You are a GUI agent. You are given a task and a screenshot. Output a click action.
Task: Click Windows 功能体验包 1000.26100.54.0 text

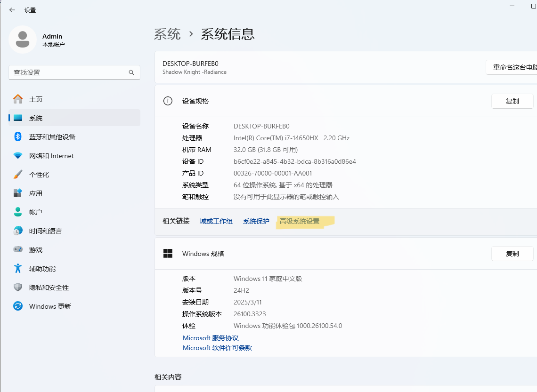click(x=288, y=326)
